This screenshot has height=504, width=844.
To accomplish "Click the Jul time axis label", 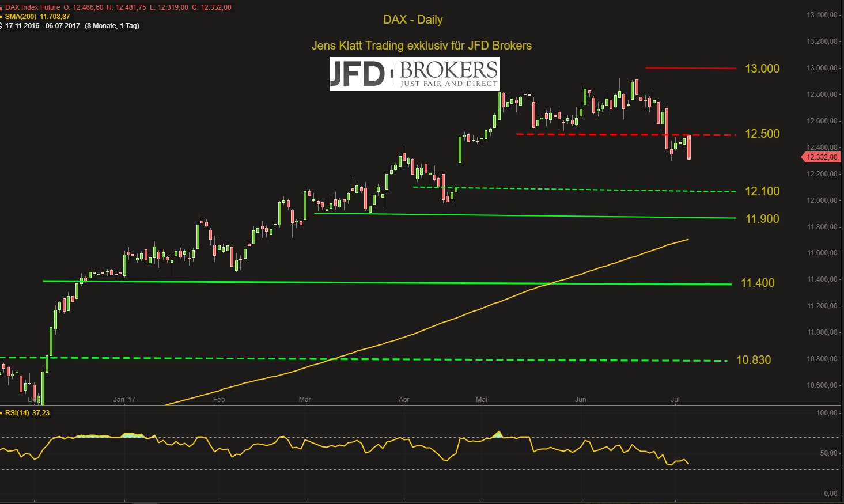I will 675,400.
